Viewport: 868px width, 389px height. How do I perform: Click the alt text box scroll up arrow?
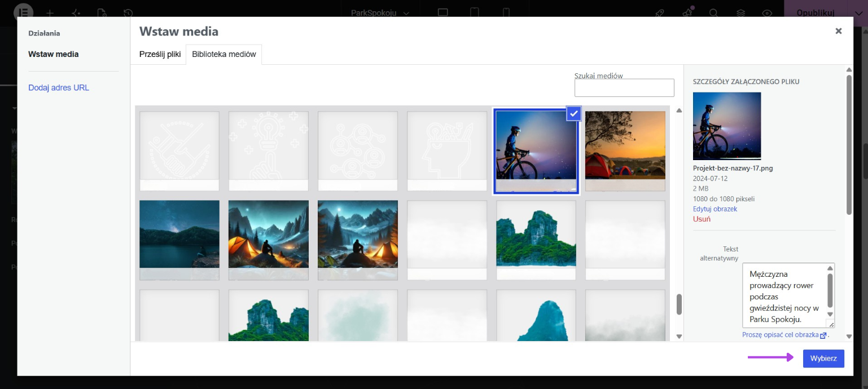pos(830,268)
